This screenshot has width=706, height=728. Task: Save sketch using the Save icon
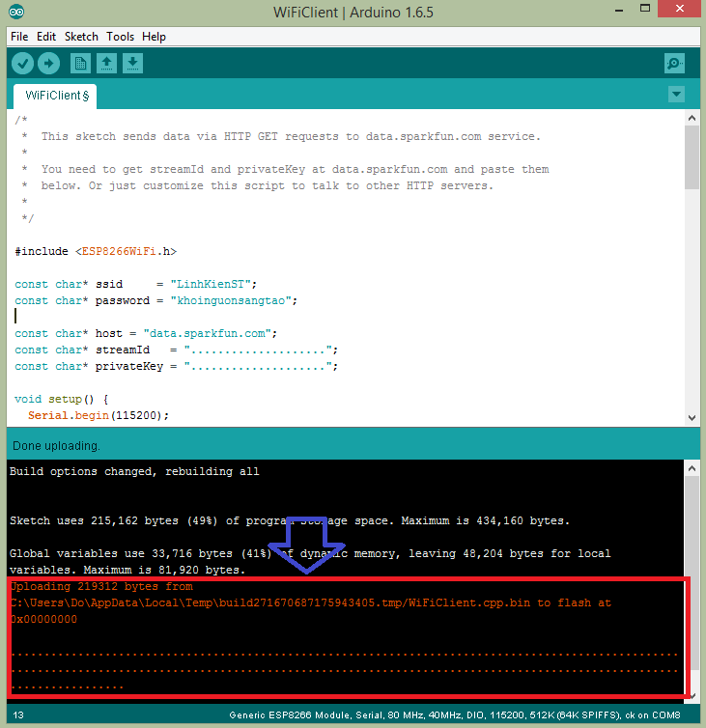[x=133, y=63]
